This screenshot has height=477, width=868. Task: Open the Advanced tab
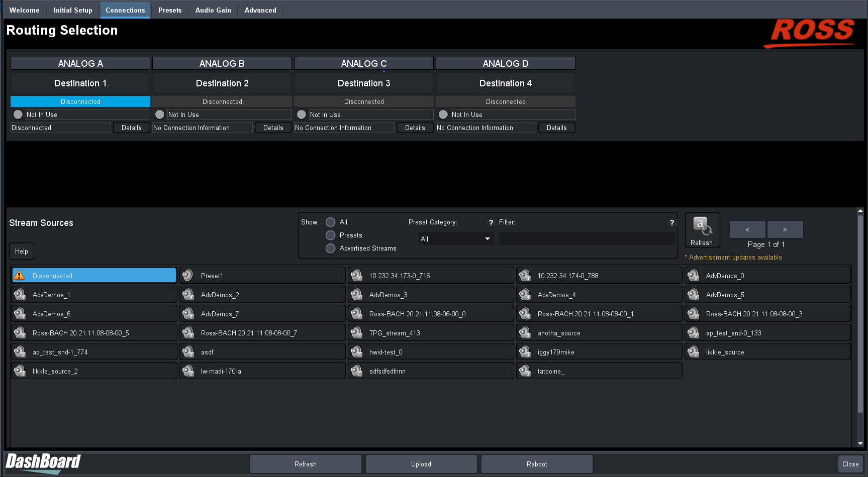[260, 10]
